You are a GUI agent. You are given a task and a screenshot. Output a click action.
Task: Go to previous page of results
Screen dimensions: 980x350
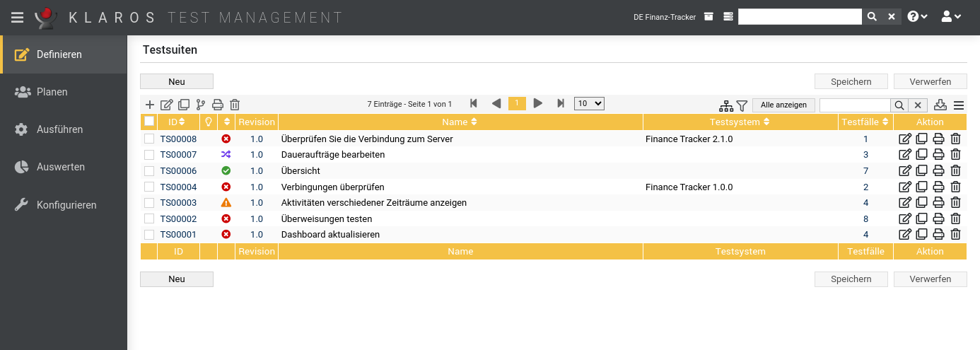coord(496,104)
